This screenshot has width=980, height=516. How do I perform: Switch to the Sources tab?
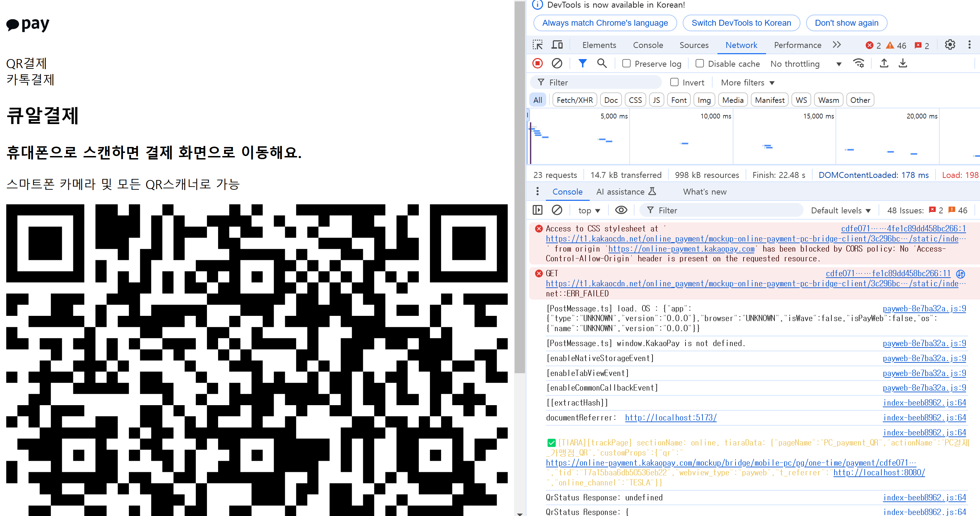pyautogui.click(x=694, y=45)
